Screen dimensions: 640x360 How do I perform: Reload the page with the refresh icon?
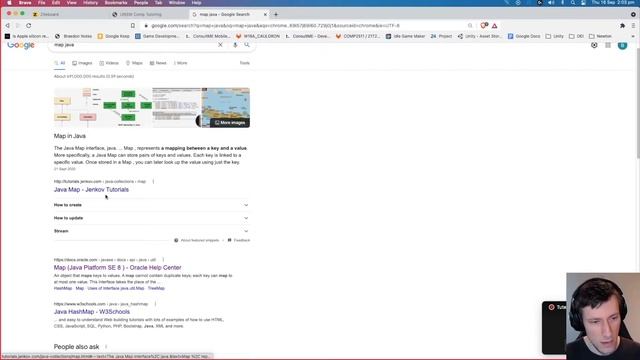pos(29,26)
